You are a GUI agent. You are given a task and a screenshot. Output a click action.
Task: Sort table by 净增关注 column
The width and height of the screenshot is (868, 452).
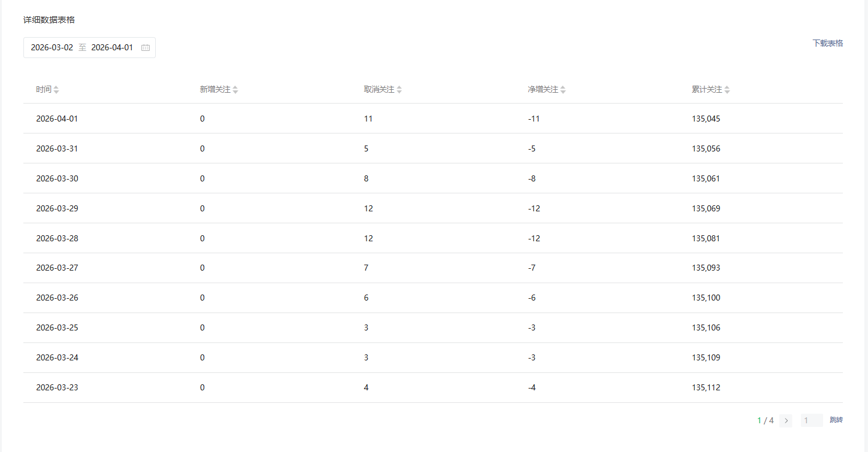(x=563, y=90)
